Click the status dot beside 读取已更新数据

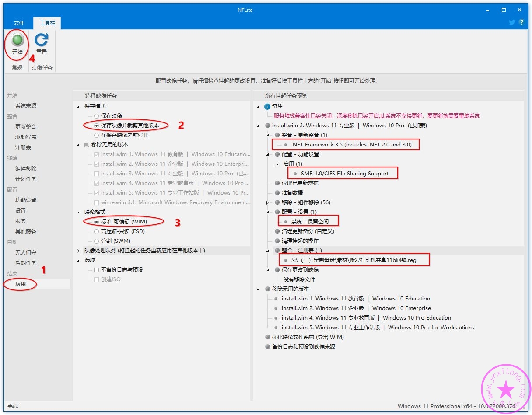277,183
